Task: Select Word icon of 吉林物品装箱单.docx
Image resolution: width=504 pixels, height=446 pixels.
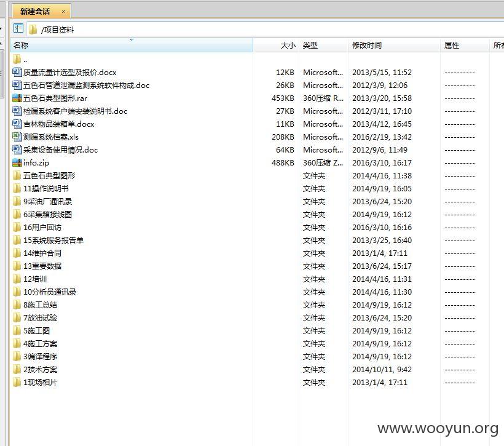Action: (x=17, y=124)
